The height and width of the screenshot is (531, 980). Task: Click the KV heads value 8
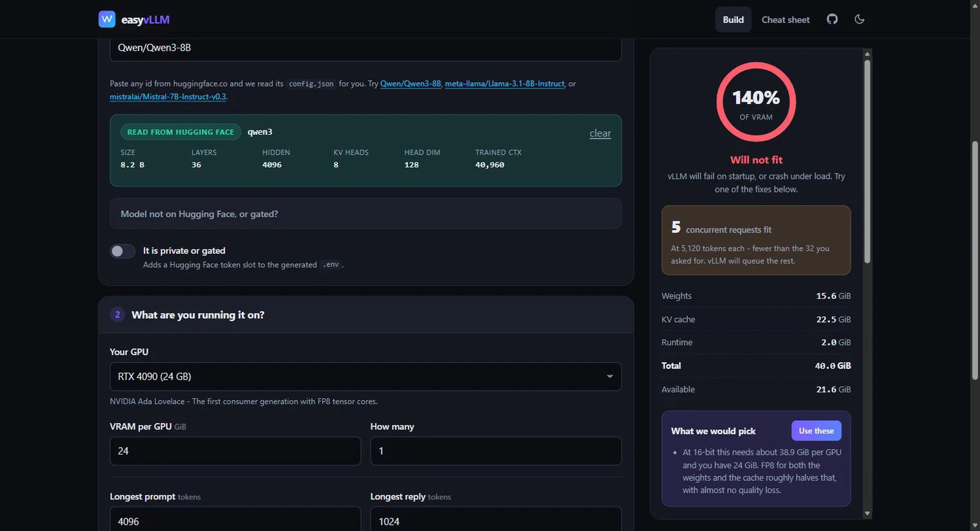pyautogui.click(x=336, y=165)
